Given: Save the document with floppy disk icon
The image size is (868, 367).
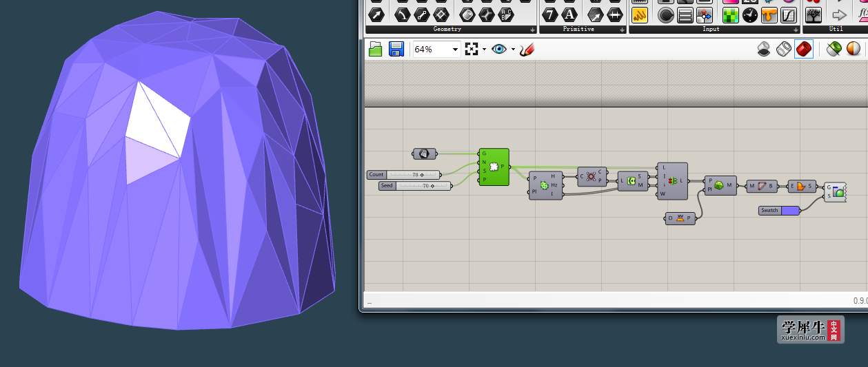Looking at the screenshot, I should click(396, 49).
